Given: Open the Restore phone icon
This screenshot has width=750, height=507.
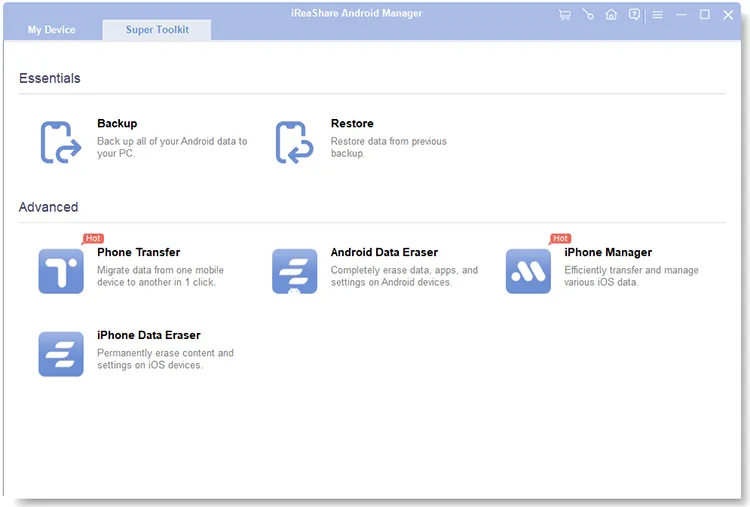Looking at the screenshot, I should 294,142.
